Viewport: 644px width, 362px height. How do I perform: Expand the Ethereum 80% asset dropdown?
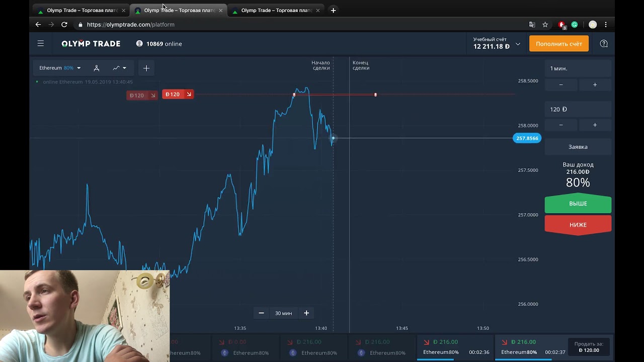click(60, 68)
